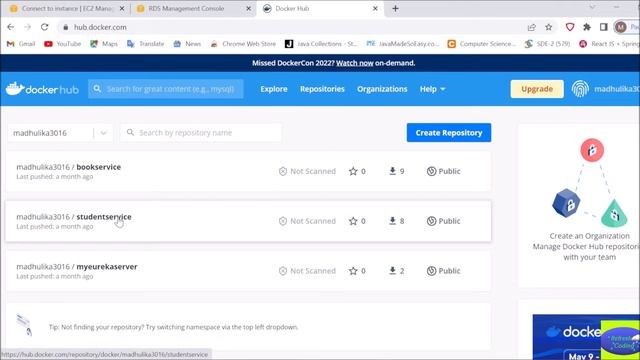Open the Extensions puzzle icon
The width and height of the screenshot is (640, 360).
coord(587,27)
